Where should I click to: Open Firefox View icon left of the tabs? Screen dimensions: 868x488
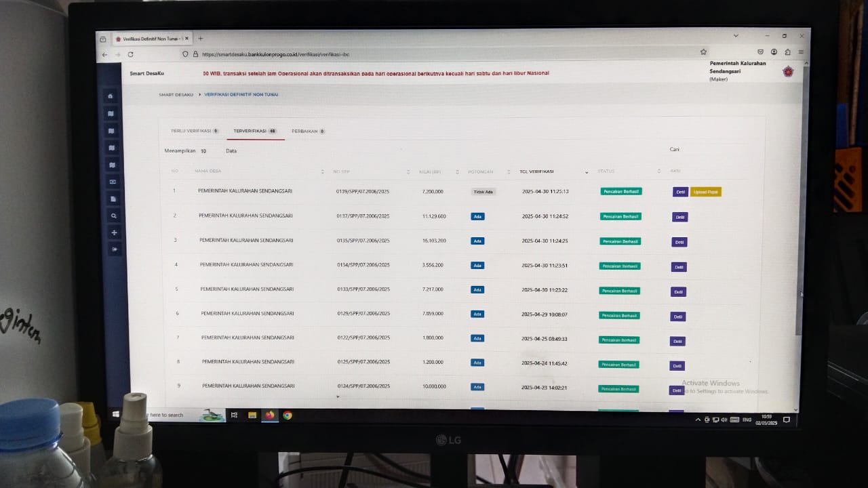click(103, 39)
